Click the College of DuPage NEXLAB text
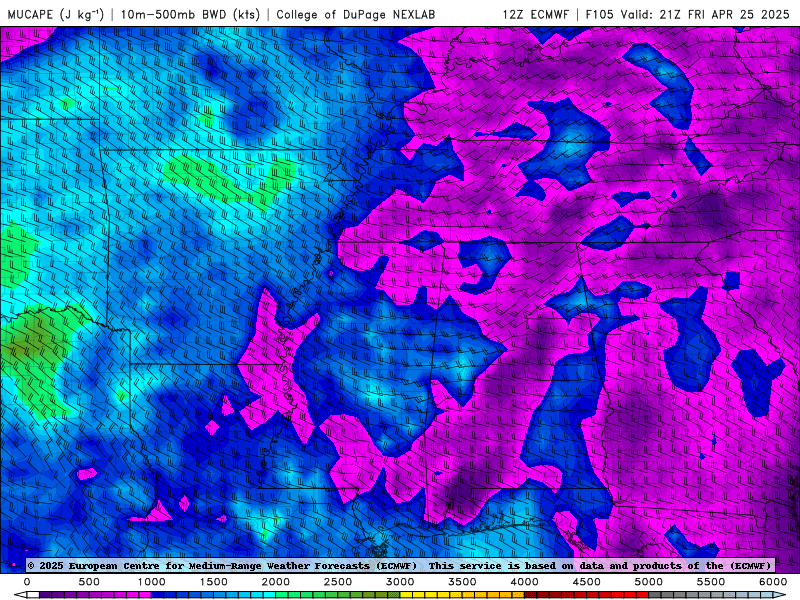 tap(356, 14)
